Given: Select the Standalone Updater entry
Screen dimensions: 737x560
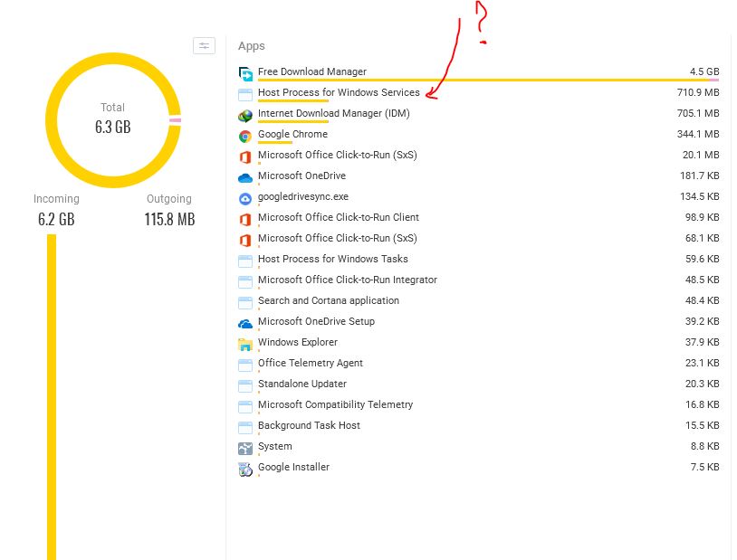Looking at the screenshot, I should point(302,384).
